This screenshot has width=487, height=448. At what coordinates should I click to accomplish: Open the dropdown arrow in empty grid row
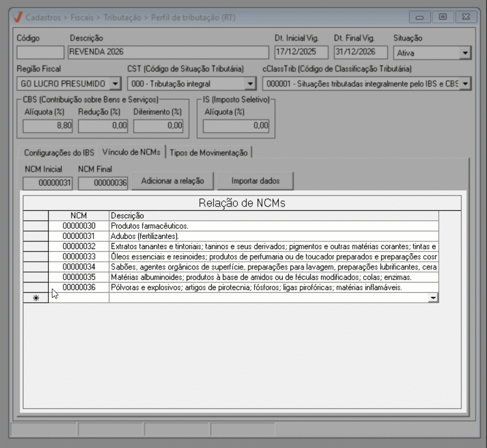point(433,298)
